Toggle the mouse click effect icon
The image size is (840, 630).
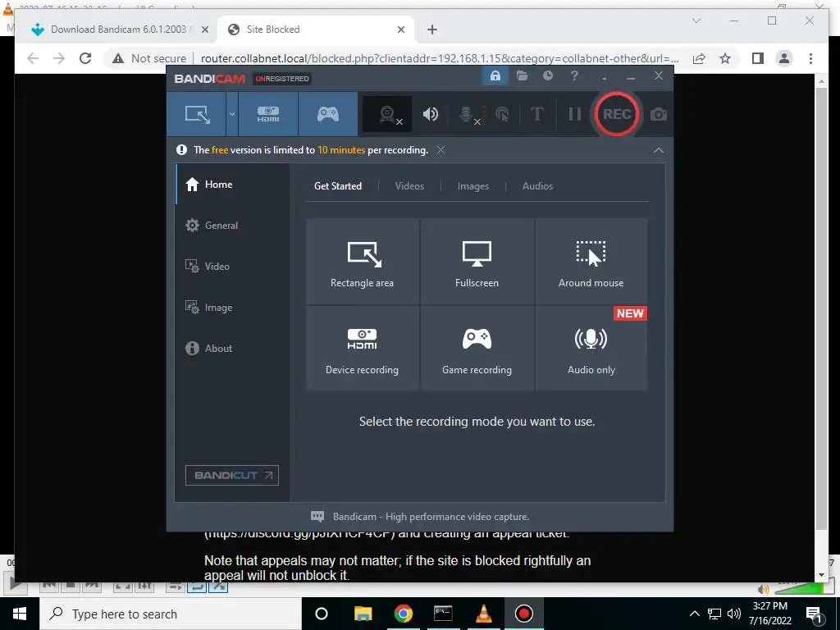[x=502, y=114]
